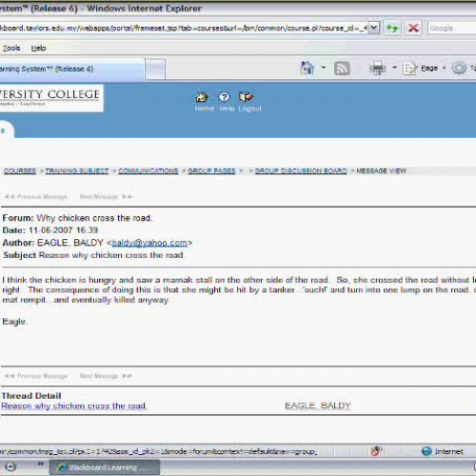Click the Tools gear icon in toolbar
476x476 pixels.
point(459,68)
